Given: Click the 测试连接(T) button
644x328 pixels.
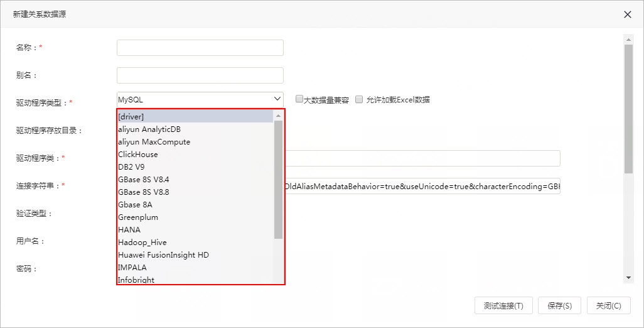Looking at the screenshot, I should 503,305.
